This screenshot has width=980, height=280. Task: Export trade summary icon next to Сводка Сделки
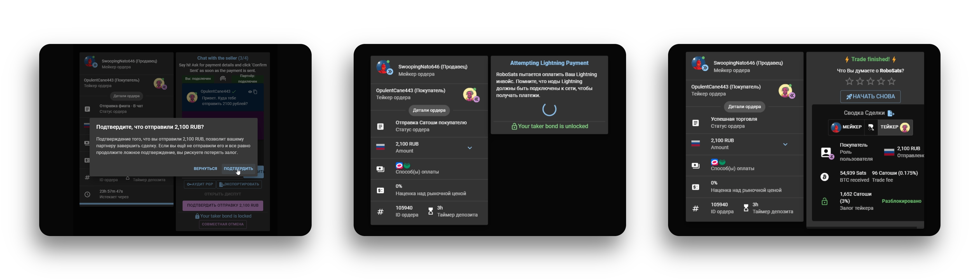click(x=891, y=113)
